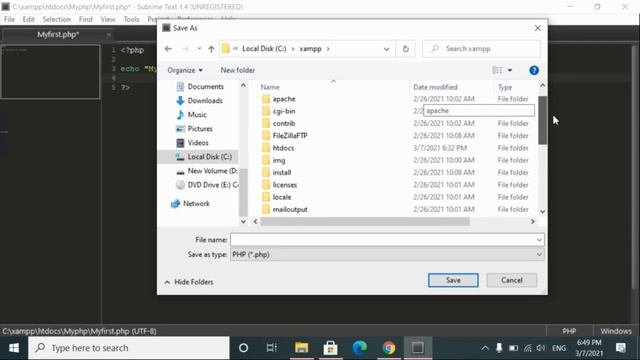The height and width of the screenshot is (360, 640).
Task: Collapse with Hide Folders
Action: (x=189, y=282)
